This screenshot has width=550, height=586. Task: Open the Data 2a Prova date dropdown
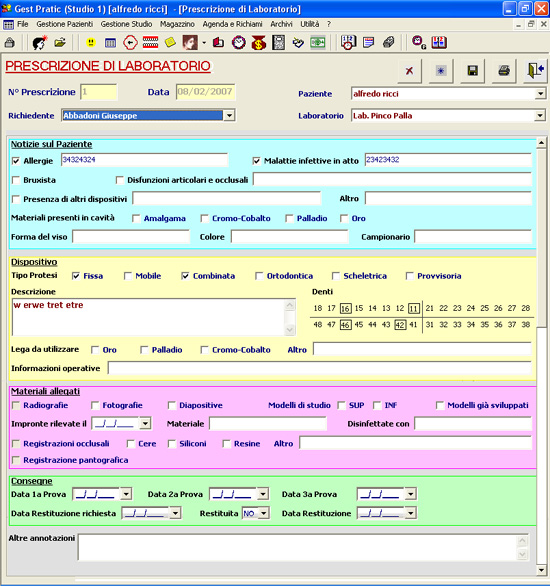tap(263, 494)
